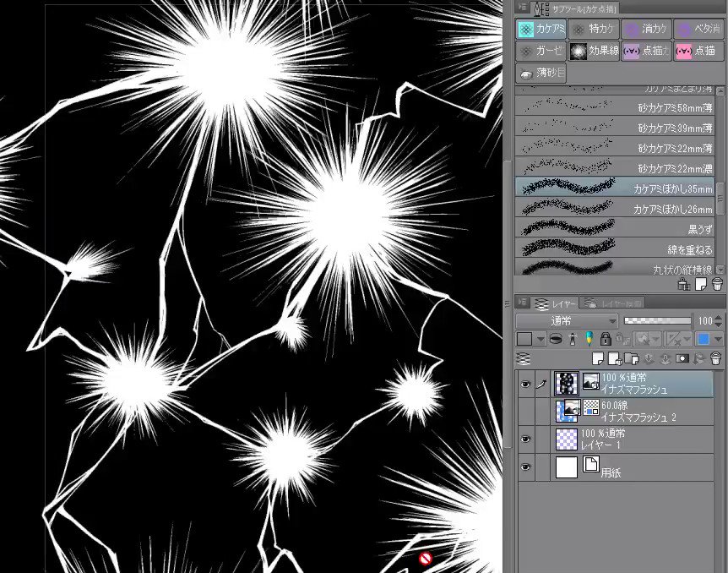Toggle clip to layer below

[x=556, y=339]
